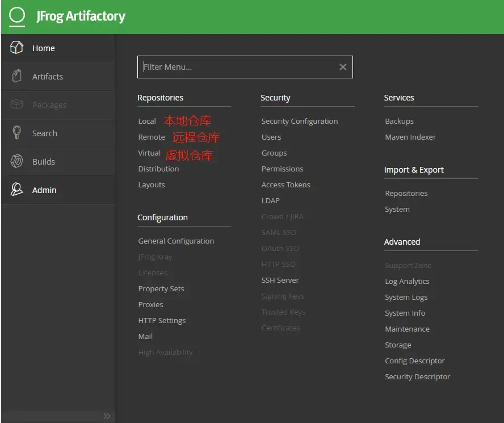Image resolution: width=504 pixels, height=423 pixels.
Task: Open Distribution repositories
Action: pyautogui.click(x=158, y=169)
